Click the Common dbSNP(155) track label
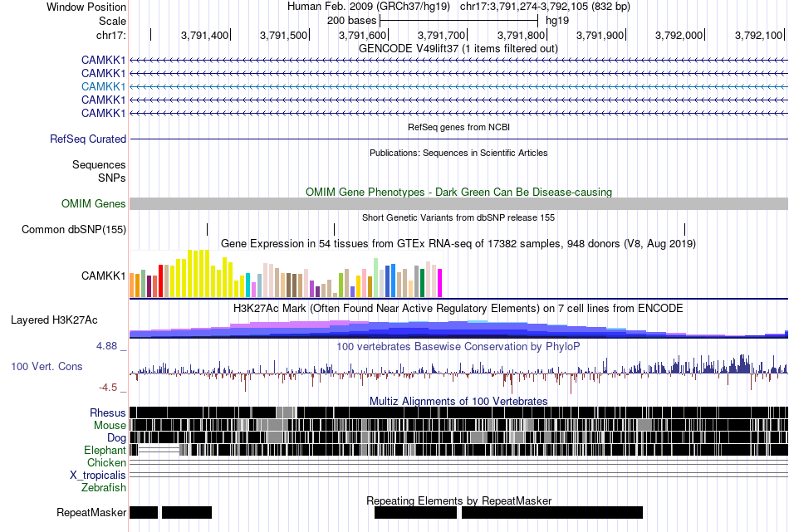The width and height of the screenshot is (789, 532). coord(73,230)
